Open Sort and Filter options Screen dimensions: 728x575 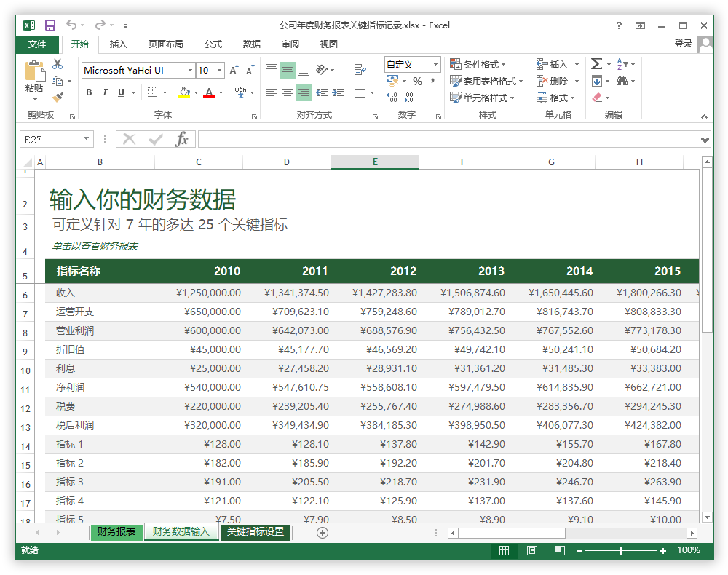tap(622, 64)
